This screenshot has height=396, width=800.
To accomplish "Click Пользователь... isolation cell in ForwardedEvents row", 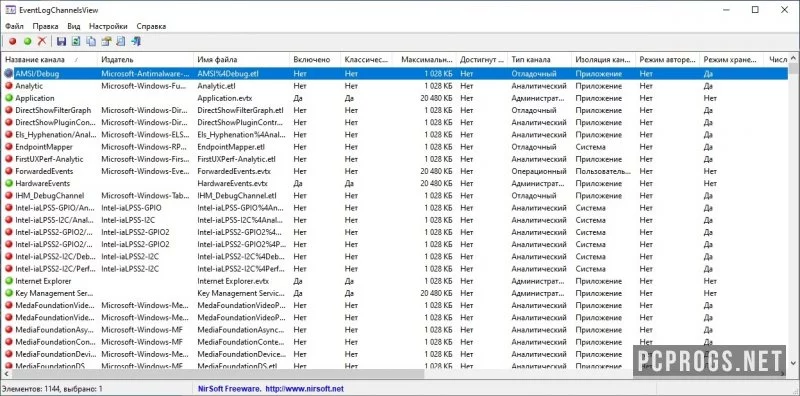I will tap(604, 171).
